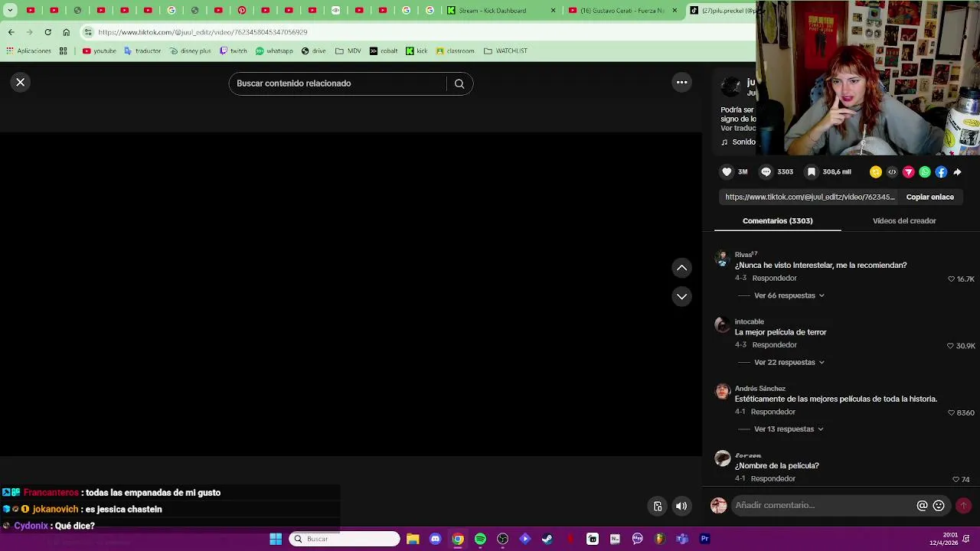Open the twitch bookmark
Viewport: 980px width, 551px height.
click(x=234, y=51)
